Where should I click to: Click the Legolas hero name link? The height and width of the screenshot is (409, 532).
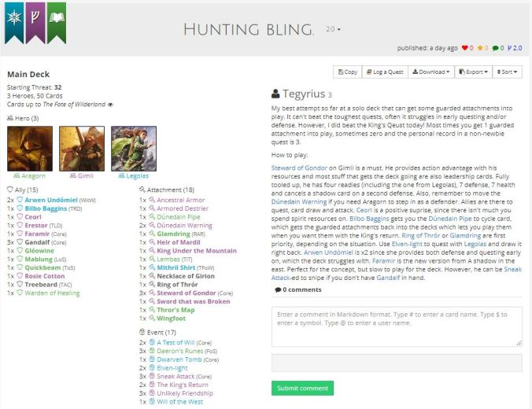138,175
